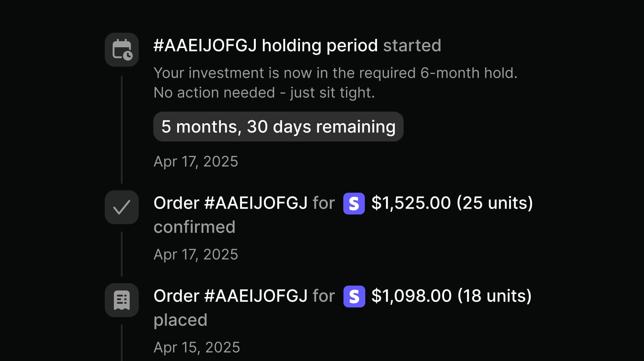Click the receipt icon for placed order

pos(122,300)
